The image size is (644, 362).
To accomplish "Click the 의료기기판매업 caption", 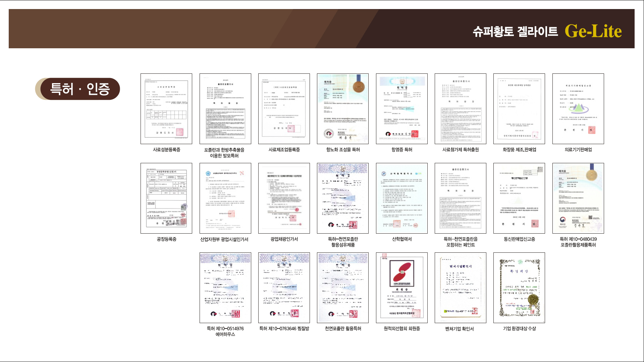I will pos(578,150).
